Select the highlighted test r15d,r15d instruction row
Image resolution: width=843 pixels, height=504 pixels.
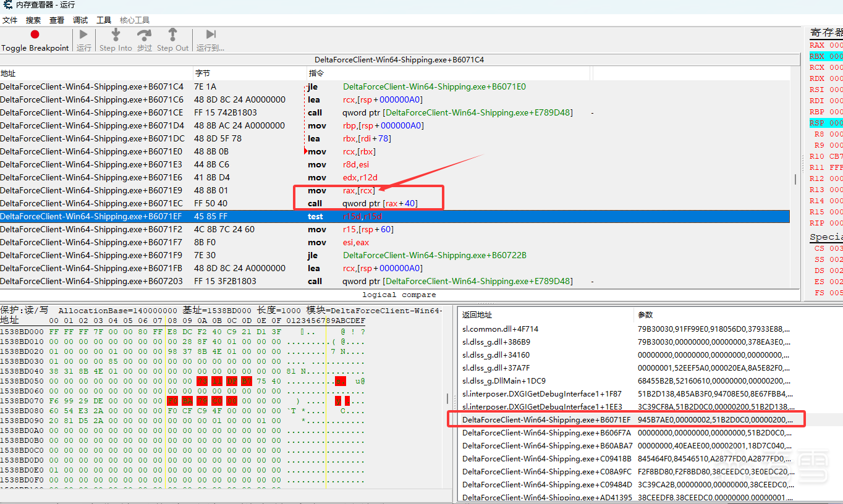395,216
